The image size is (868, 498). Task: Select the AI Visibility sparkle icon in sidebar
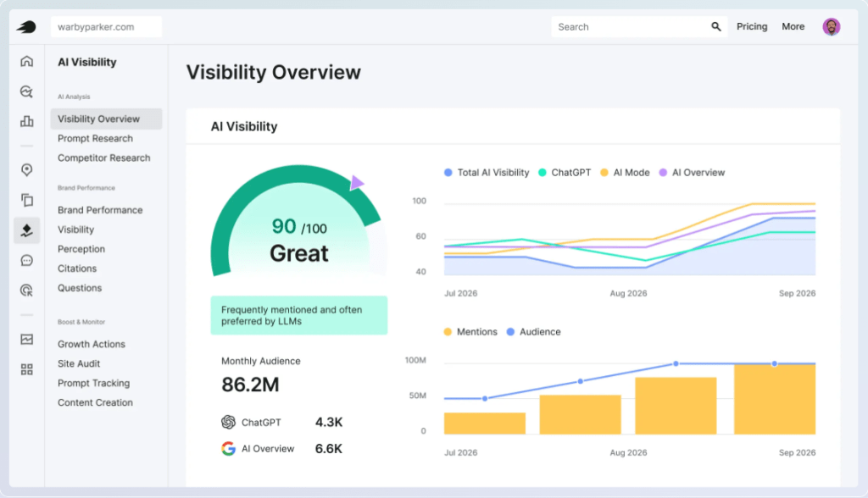(x=26, y=230)
